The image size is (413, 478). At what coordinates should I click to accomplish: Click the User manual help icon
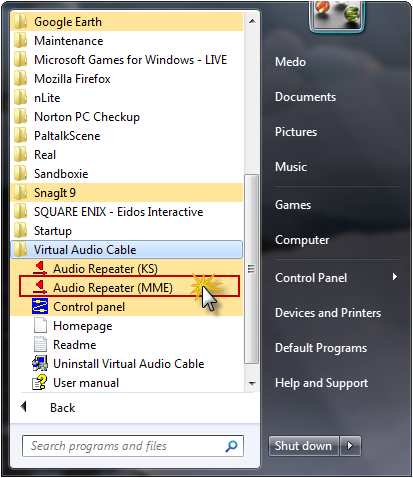click(x=40, y=383)
